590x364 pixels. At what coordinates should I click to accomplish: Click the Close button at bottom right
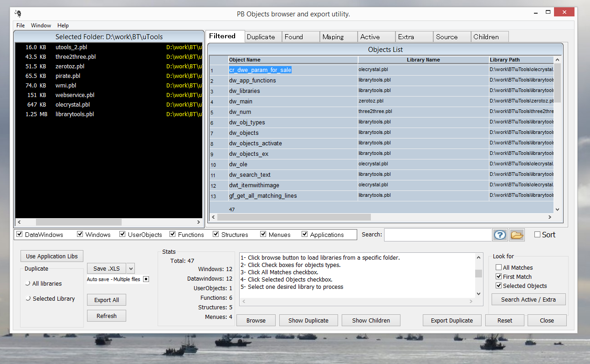(x=547, y=320)
